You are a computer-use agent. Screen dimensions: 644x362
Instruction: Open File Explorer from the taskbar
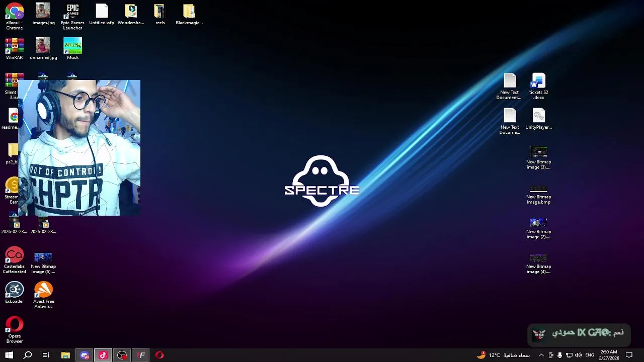click(x=65, y=355)
